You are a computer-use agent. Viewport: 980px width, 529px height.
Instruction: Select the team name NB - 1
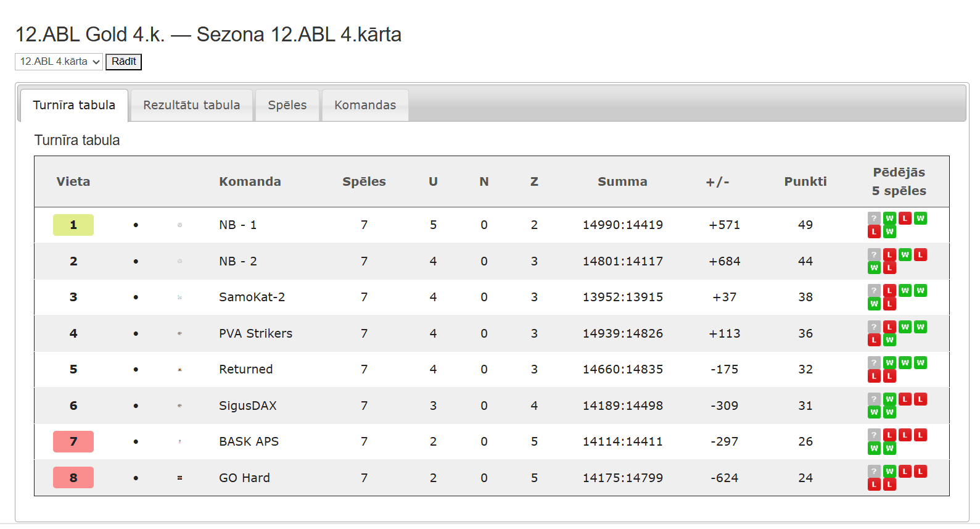tap(237, 225)
